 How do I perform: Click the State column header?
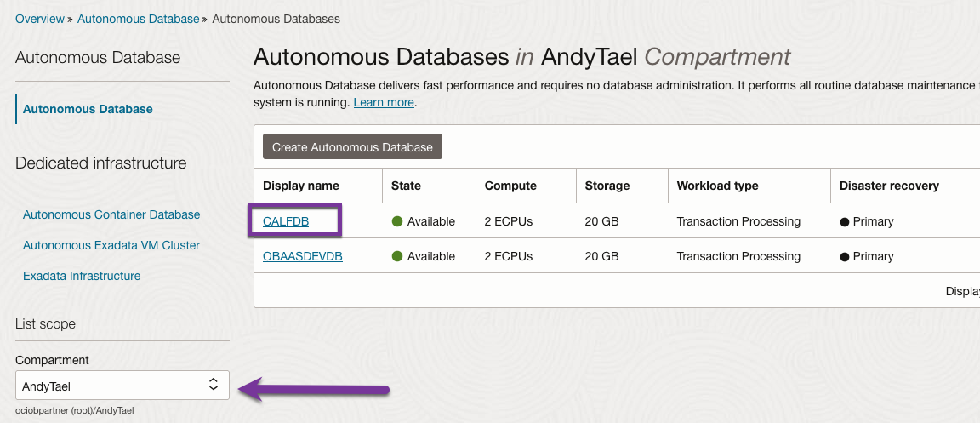[x=406, y=186]
